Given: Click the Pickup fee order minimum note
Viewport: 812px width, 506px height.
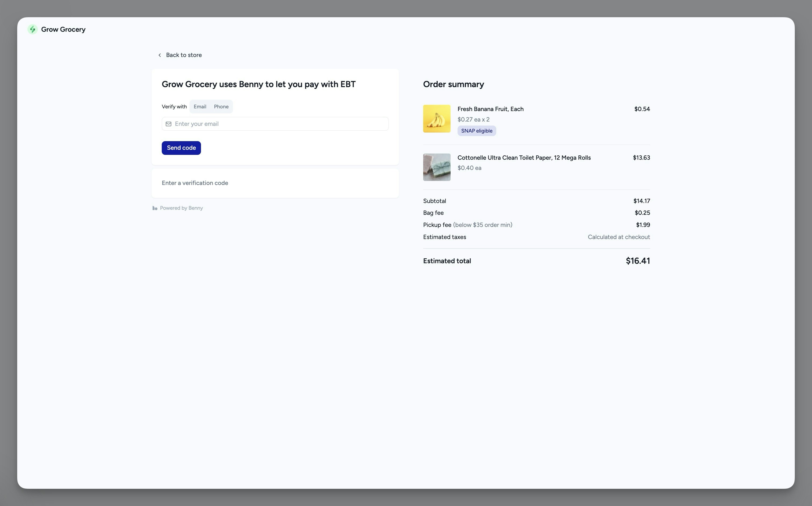Looking at the screenshot, I should 482,225.
